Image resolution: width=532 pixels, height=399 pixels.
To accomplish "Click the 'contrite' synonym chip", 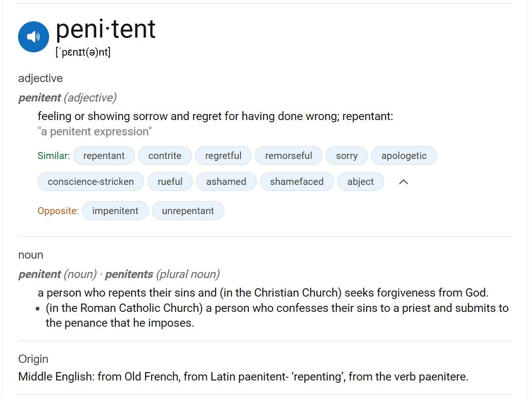I will (165, 156).
